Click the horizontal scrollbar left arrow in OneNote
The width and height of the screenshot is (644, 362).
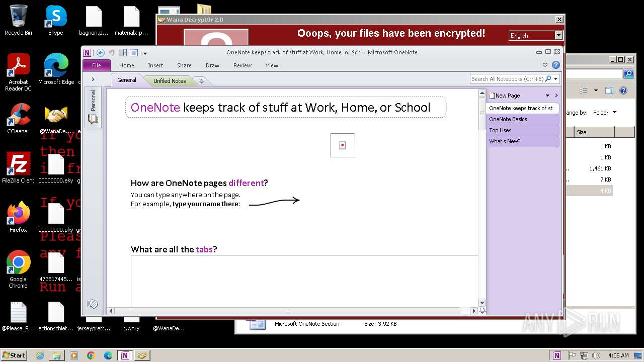tap(111, 311)
